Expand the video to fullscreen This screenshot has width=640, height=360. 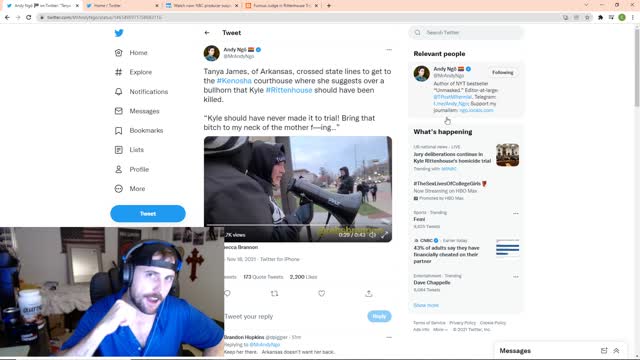click(384, 235)
